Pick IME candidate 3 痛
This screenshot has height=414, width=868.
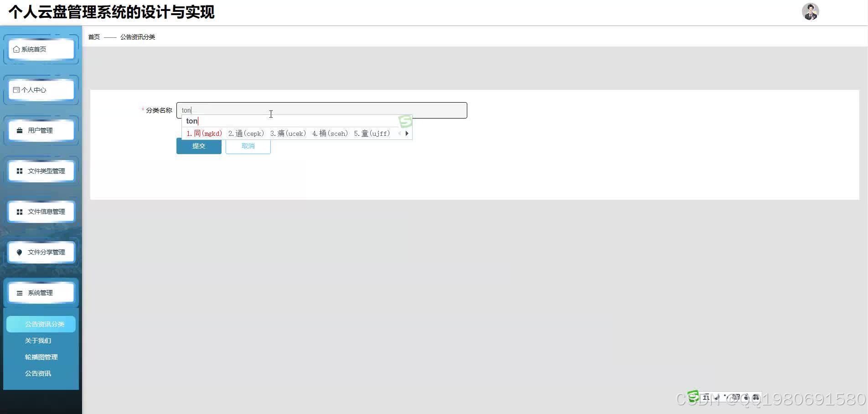click(288, 134)
